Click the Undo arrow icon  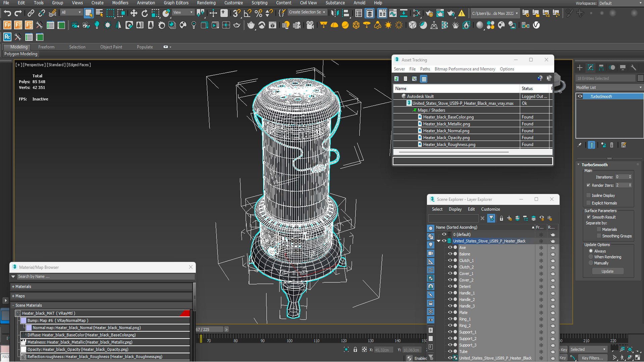coord(7,13)
